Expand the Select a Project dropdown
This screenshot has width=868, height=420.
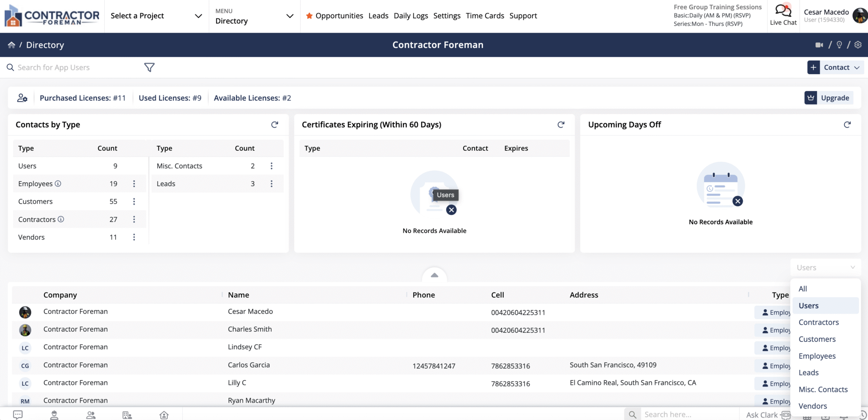click(x=156, y=16)
